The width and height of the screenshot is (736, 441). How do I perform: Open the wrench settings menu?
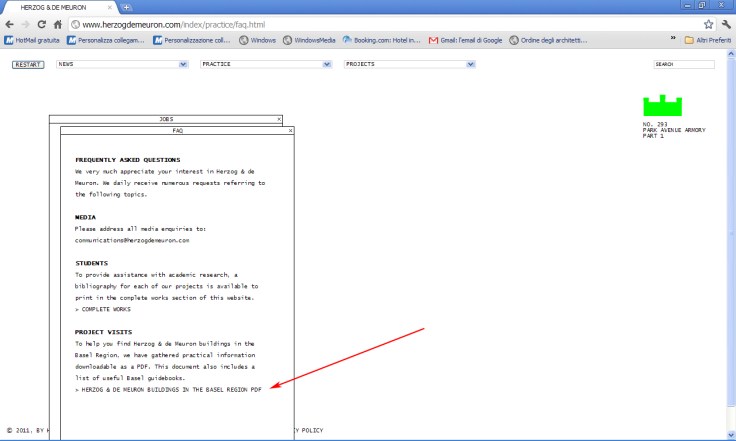point(725,23)
